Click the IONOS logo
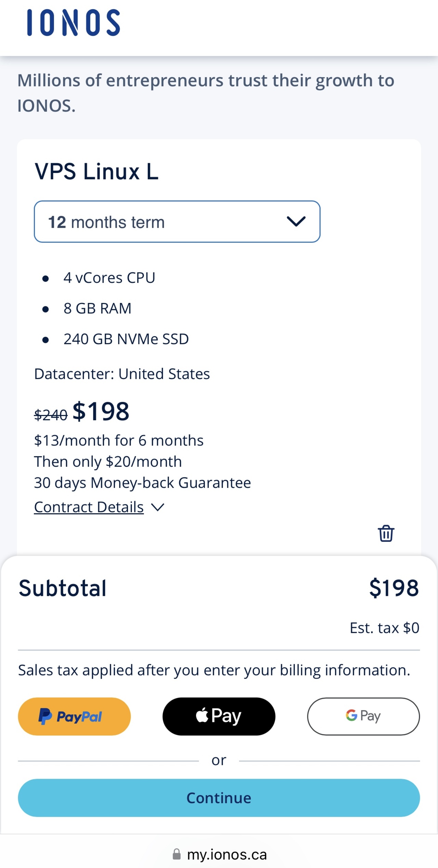Viewport: 438px width, 868px height. click(x=74, y=23)
